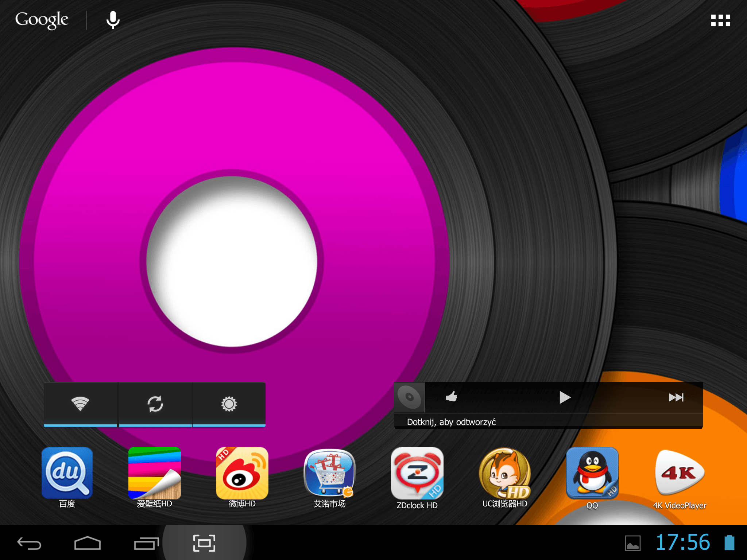Screen dimensions: 747x560
Task: Open recent apps from navigation bar
Action: (146, 544)
